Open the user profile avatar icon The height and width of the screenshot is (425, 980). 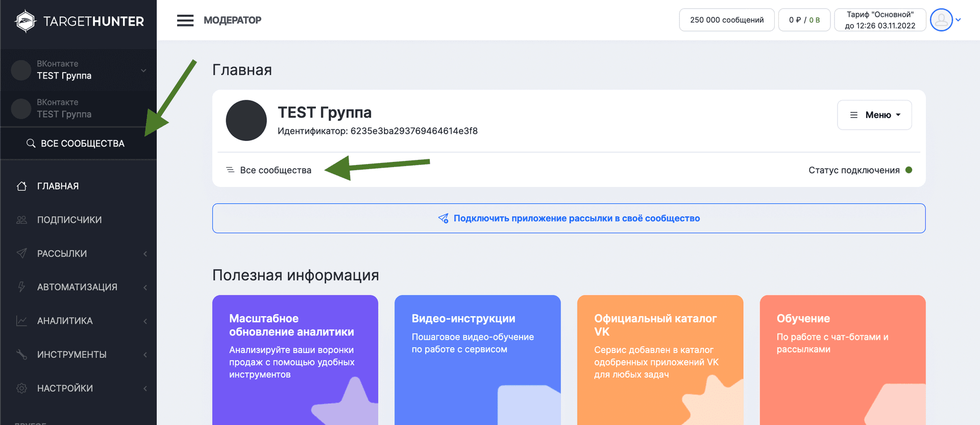pyautogui.click(x=941, y=20)
